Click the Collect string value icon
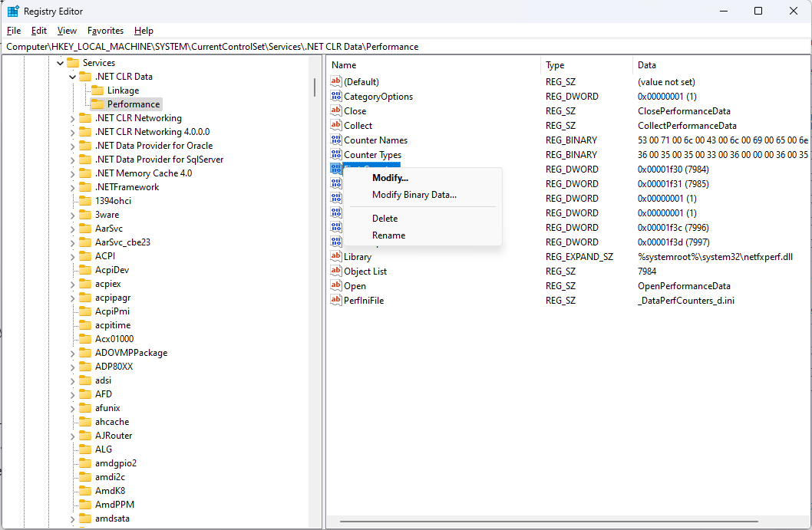This screenshot has height=530, width=812. click(x=336, y=125)
